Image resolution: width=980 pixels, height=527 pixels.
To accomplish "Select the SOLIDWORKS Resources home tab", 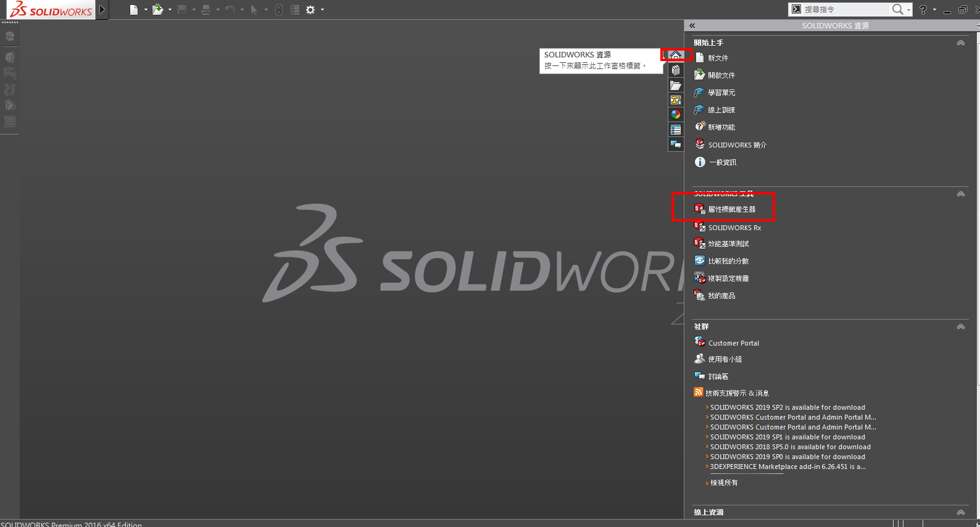I will 676,56.
